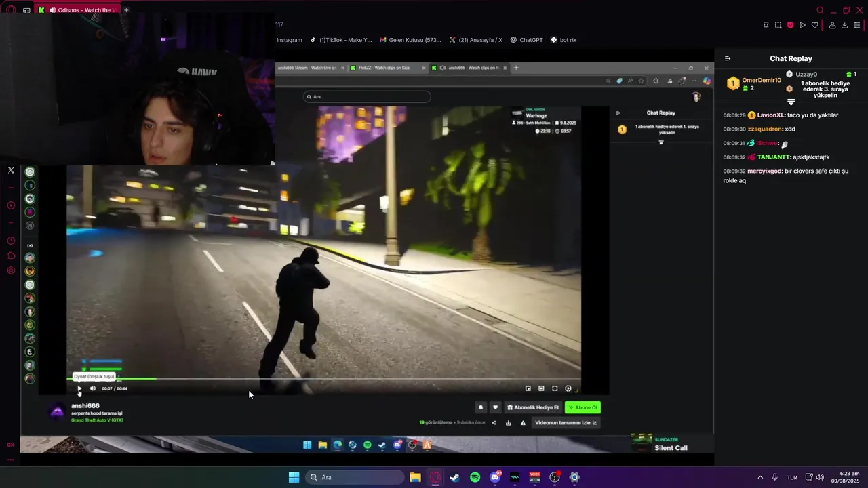Open the TikTok bookmark
The image size is (868, 488).
click(x=341, y=40)
